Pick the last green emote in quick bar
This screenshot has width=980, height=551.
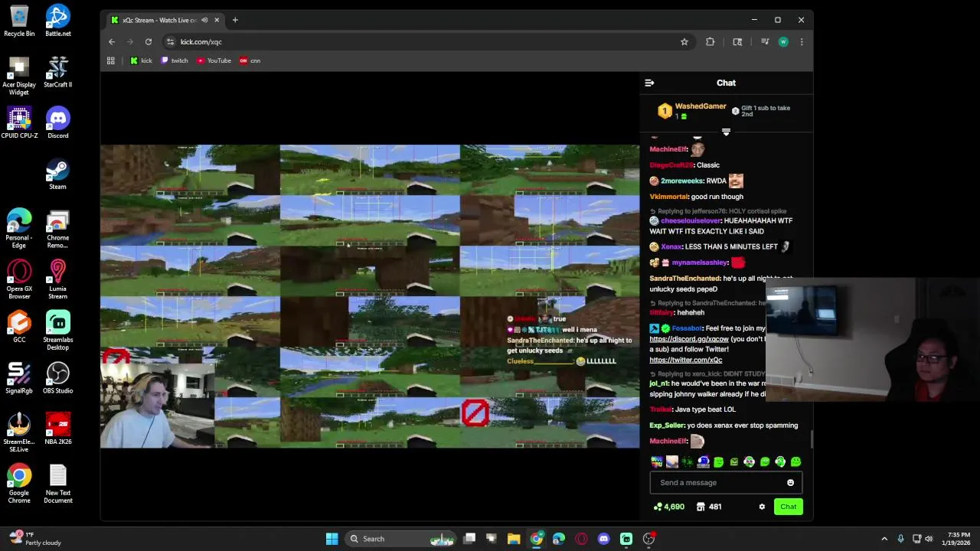[x=795, y=461]
